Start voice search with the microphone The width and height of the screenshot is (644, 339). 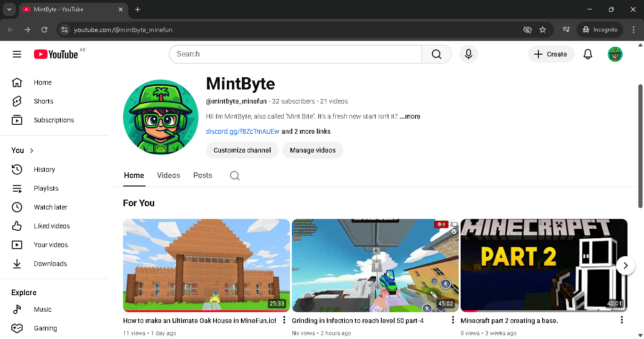[468, 54]
